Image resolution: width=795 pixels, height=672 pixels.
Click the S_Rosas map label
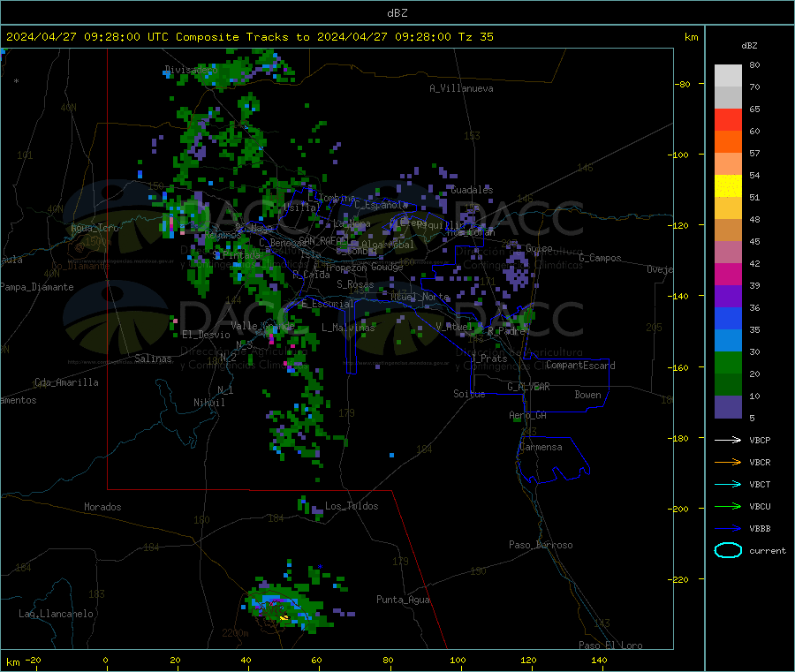pyautogui.click(x=355, y=284)
